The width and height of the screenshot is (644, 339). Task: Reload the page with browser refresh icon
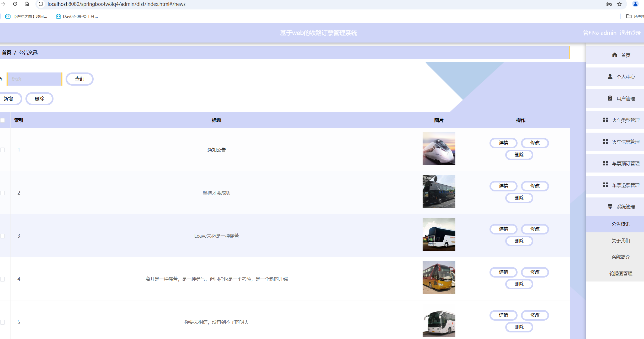15,4
